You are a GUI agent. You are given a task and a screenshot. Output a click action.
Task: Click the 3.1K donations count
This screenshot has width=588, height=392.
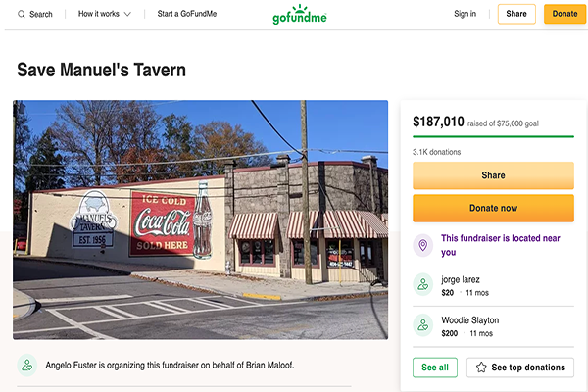(437, 152)
